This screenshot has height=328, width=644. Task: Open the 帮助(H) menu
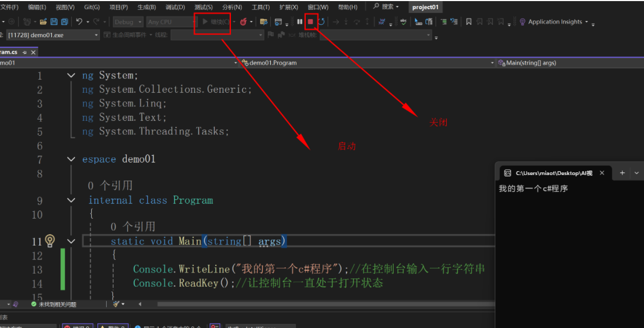tap(347, 7)
